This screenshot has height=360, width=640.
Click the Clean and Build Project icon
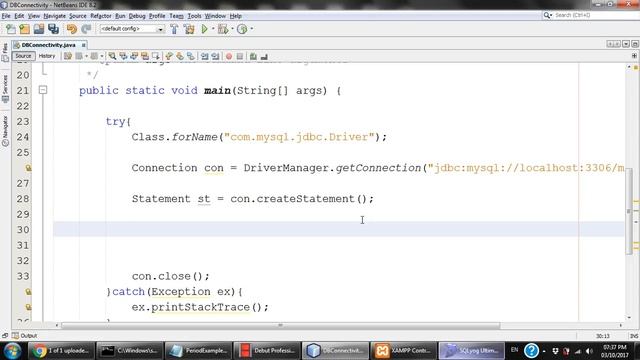(x=189, y=29)
